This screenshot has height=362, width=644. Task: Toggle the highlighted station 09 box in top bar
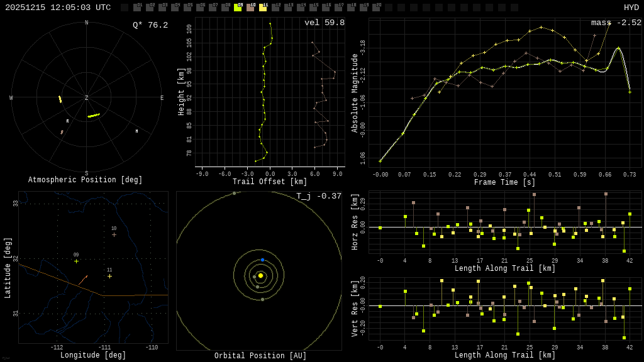[x=238, y=8]
